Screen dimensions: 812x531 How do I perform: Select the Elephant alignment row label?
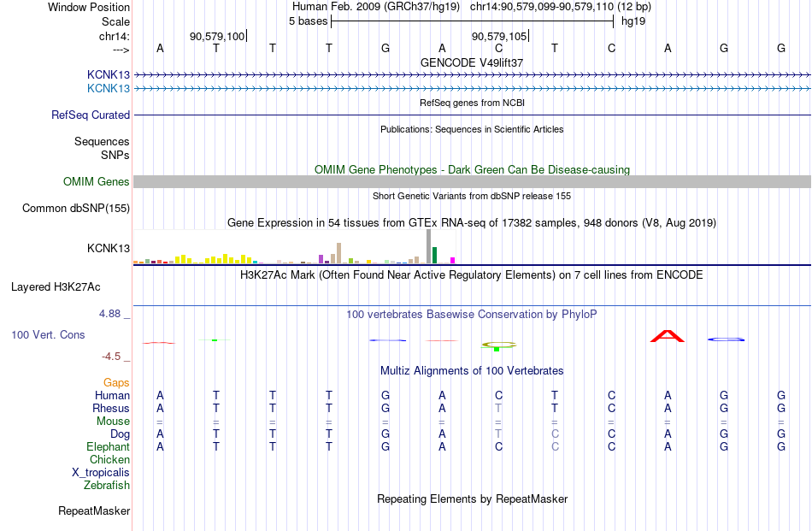click(109, 446)
